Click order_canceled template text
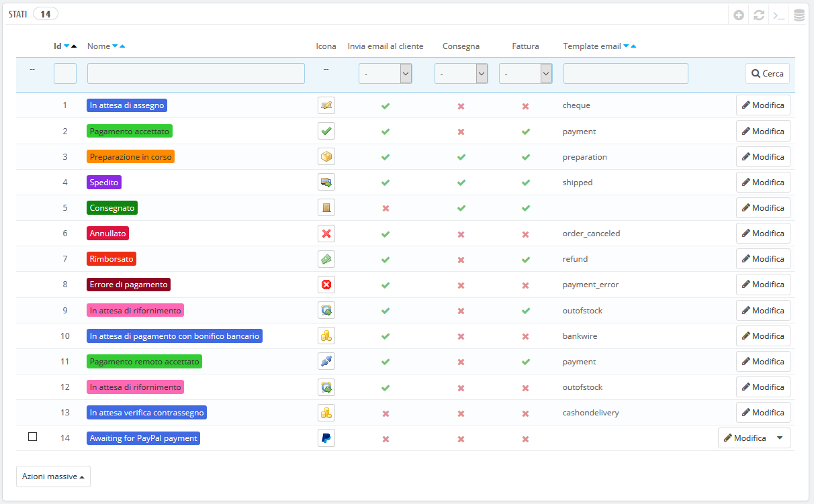This screenshot has height=504, width=814. click(x=591, y=234)
